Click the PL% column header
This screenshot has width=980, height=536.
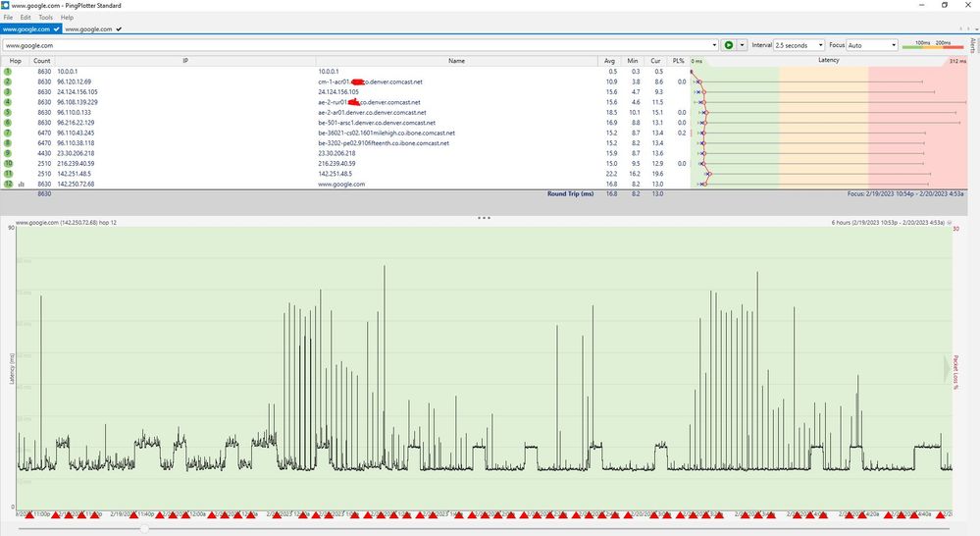tap(678, 61)
